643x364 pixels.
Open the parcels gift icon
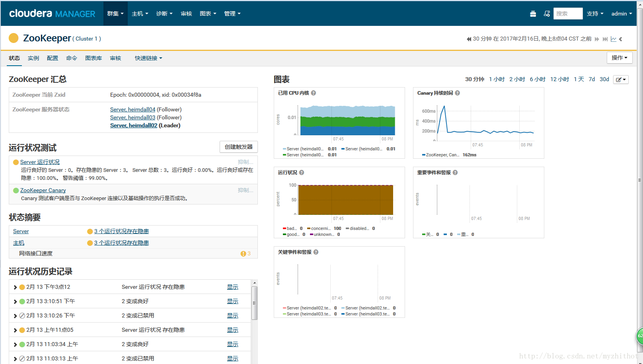pos(533,14)
